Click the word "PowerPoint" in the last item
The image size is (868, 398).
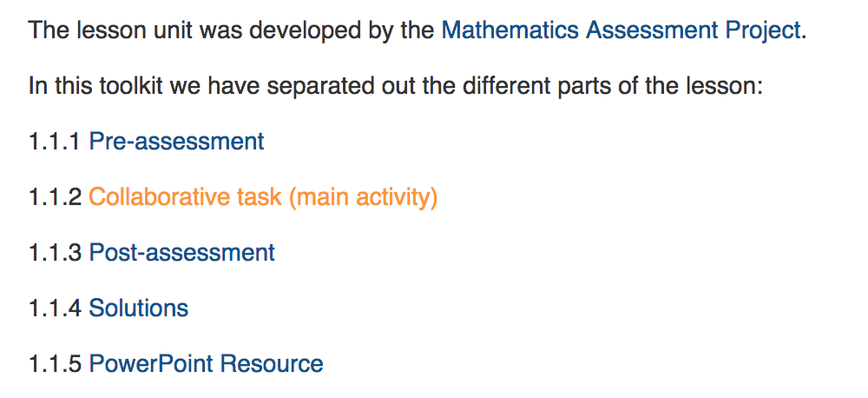click(x=151, y=363)
